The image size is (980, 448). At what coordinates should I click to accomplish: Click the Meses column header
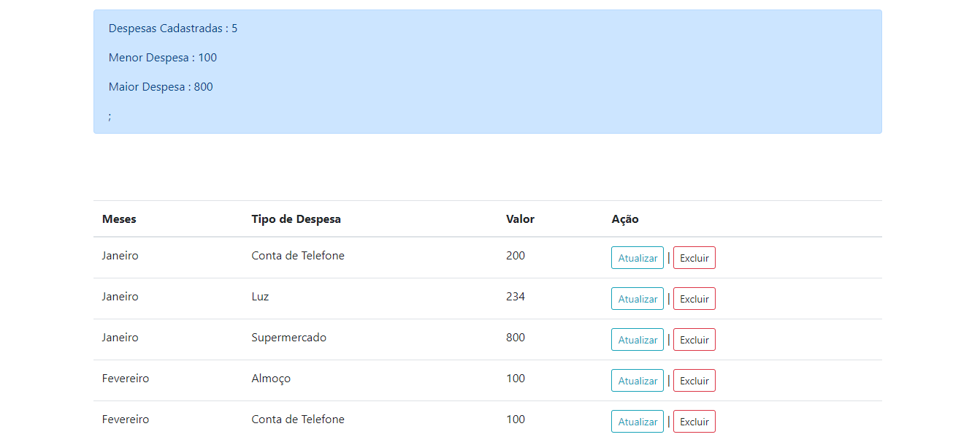118,219
